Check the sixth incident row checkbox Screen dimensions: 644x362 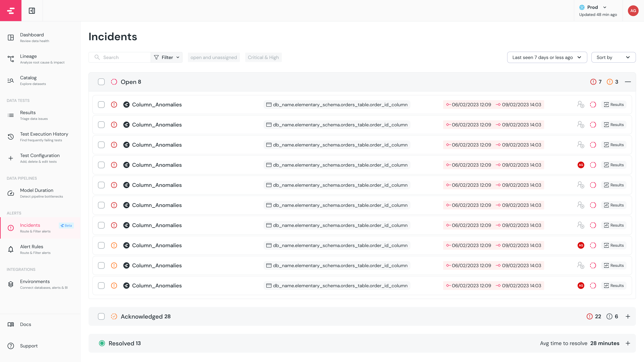click(101, 205)
